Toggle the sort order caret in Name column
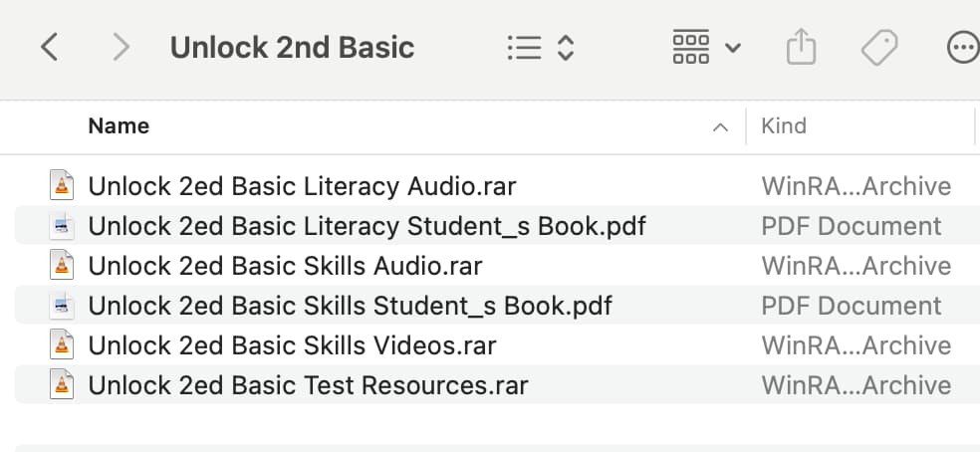This screenshot has height=452, width=980. pyautogui.click(x=720, y=127)
